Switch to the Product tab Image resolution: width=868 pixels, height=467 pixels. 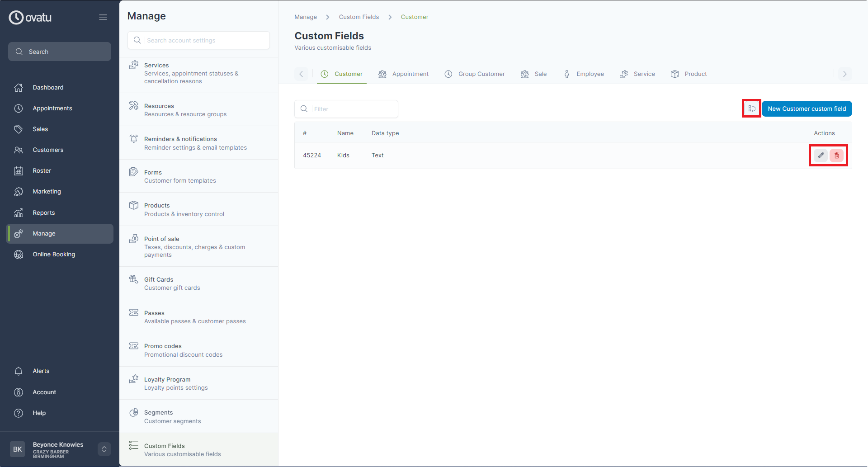coord(689,74)
